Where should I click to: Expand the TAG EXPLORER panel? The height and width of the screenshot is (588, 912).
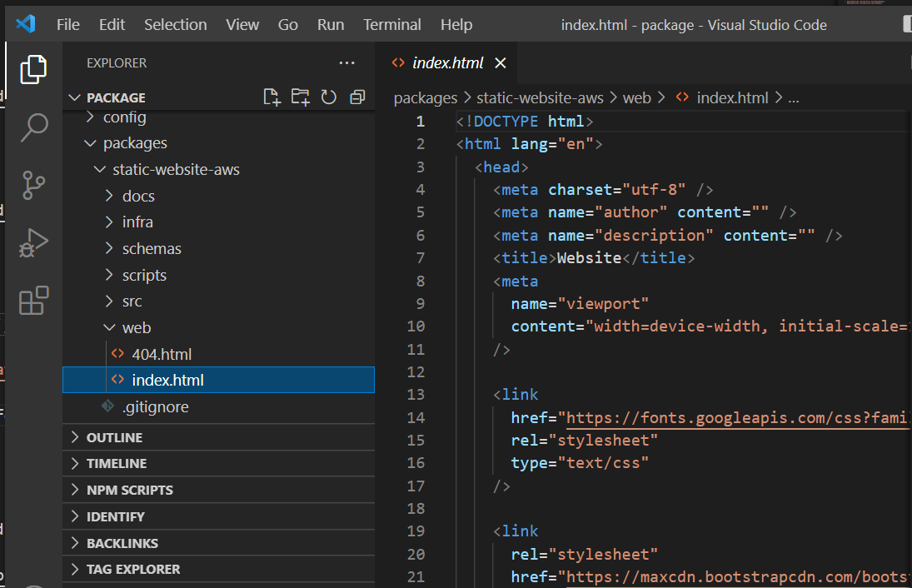[218, 569]
